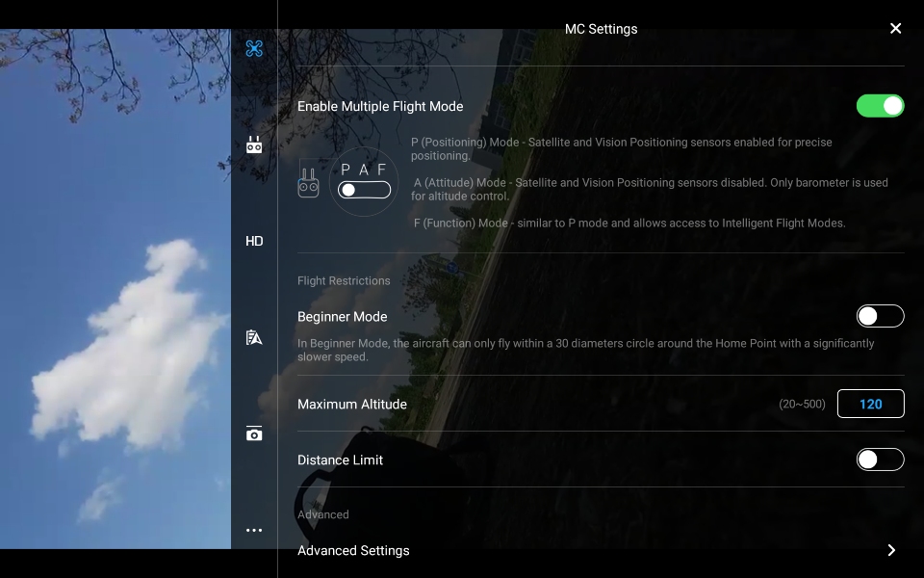
Task: Edit the Maximum Altitude value field
Action: tap(870, 404)
